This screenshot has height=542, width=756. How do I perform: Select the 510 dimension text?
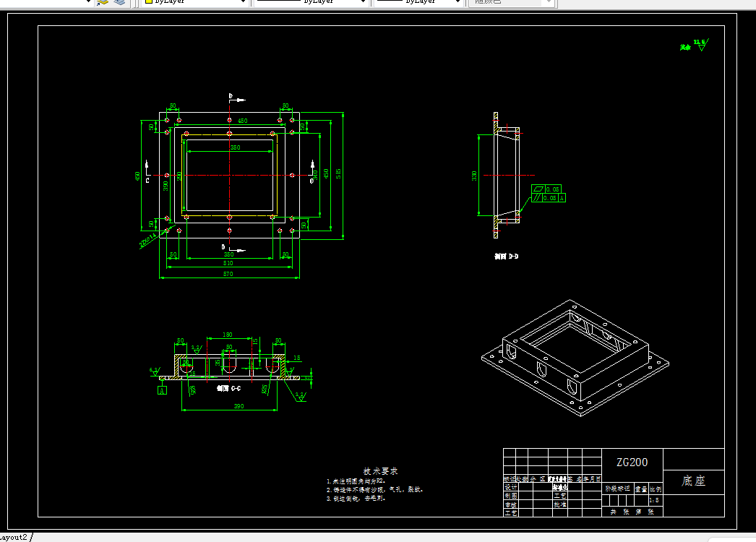(228, 263)
